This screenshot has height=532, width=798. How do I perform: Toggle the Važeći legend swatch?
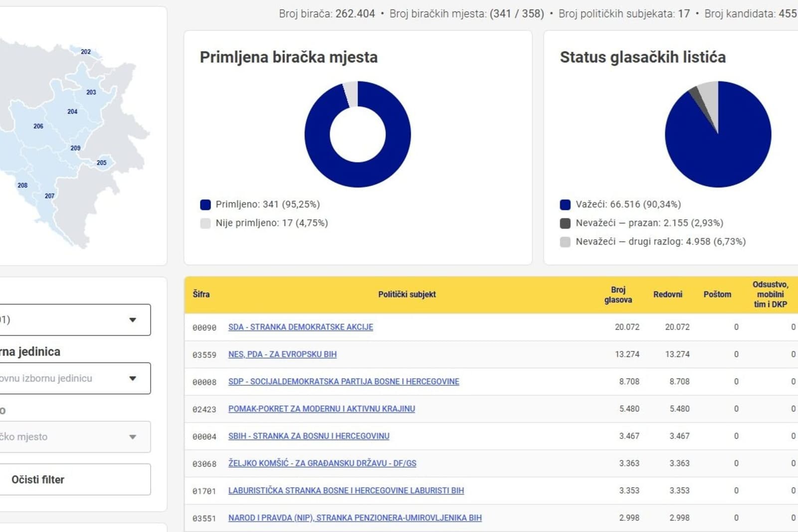click(565, 204)
